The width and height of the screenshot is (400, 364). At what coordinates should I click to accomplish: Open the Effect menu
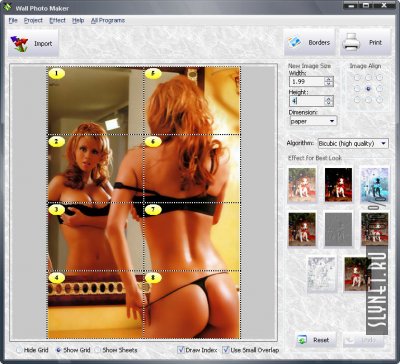pos(57,20)
